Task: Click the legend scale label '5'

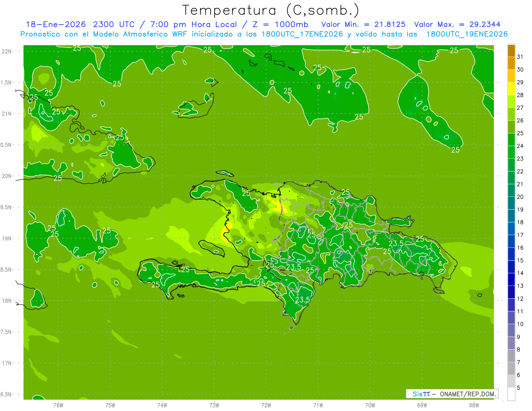Action: pyautogui.click(x=518, y=388)
